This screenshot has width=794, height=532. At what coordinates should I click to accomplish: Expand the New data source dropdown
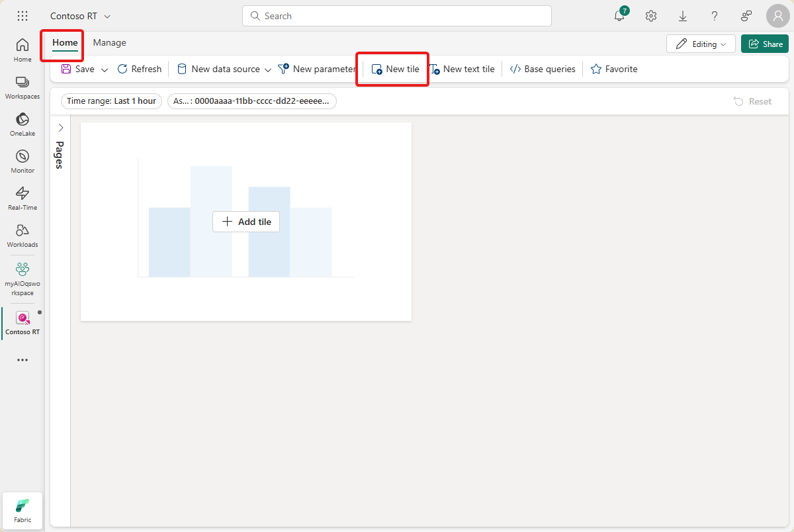267,68
